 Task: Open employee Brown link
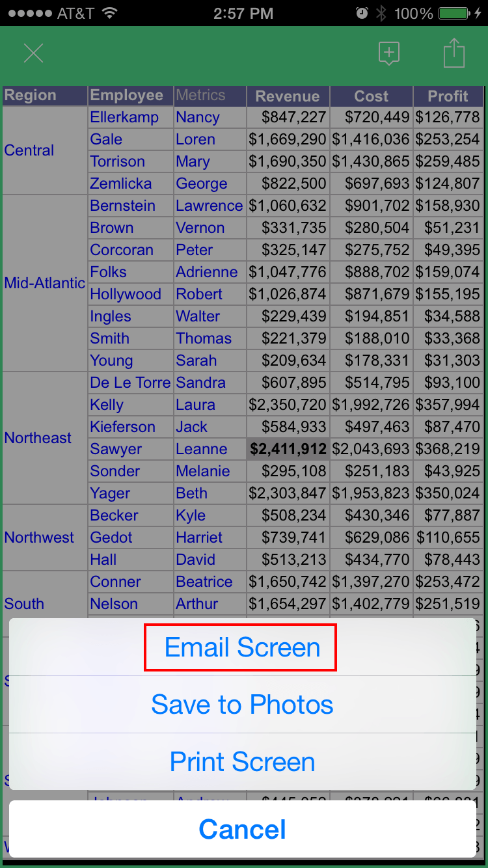(x=112, y=228)
